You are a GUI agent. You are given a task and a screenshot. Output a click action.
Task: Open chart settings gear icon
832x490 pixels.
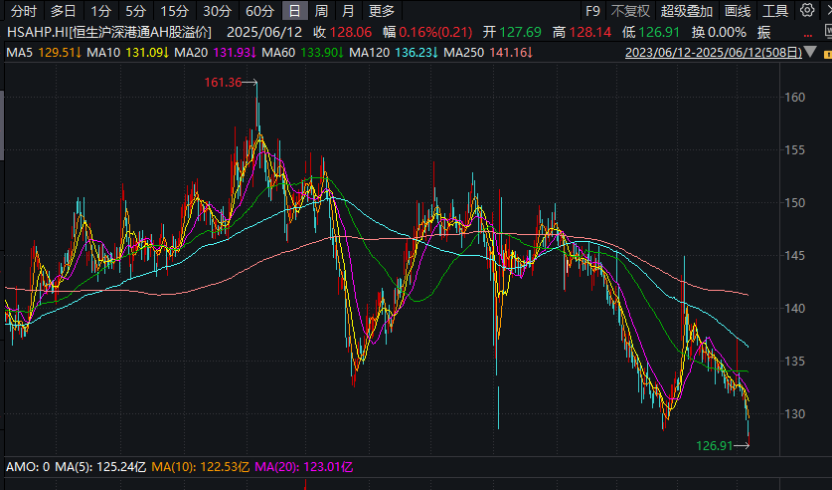(807, 11)
